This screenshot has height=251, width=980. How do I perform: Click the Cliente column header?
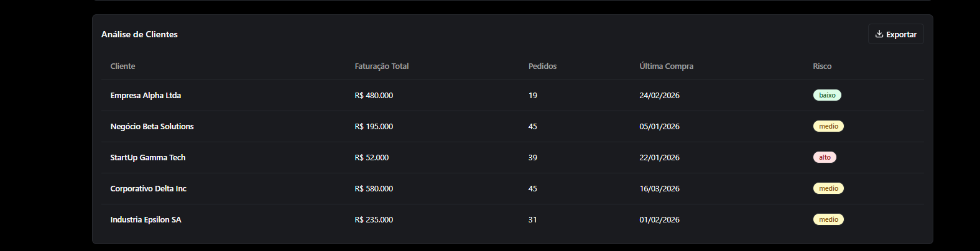click(x=122, y=66)
